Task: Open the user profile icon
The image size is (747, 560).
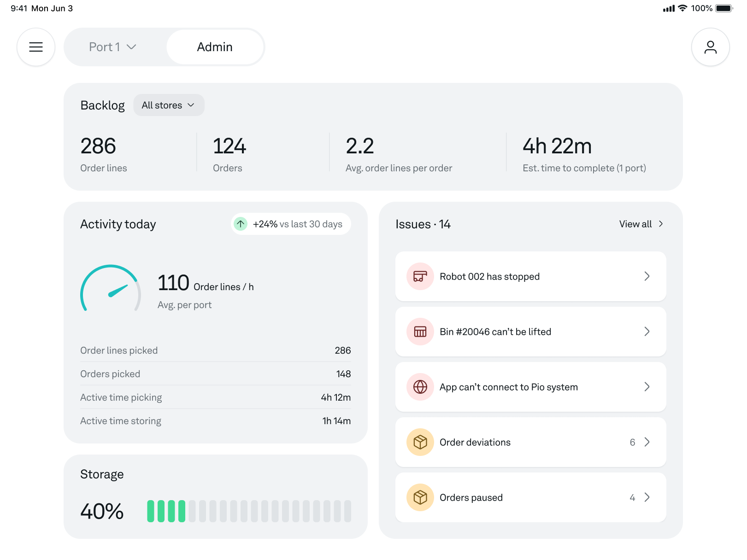Action: [710, 47]
